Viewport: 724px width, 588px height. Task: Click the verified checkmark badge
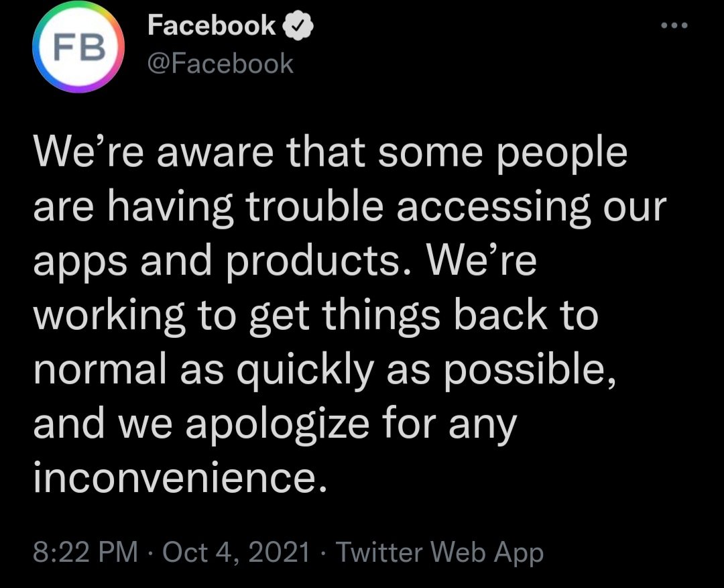(x=298, y=26)
